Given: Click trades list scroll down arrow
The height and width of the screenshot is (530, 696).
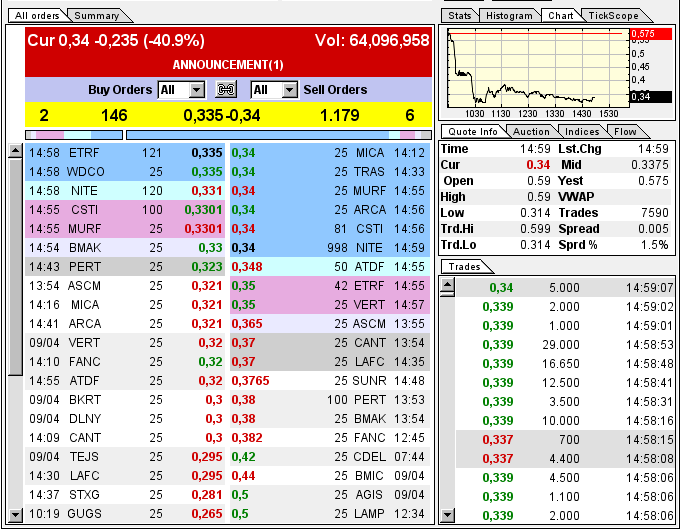Looking at the screenshot, I should pyautogui.click(x=447, y=515).
